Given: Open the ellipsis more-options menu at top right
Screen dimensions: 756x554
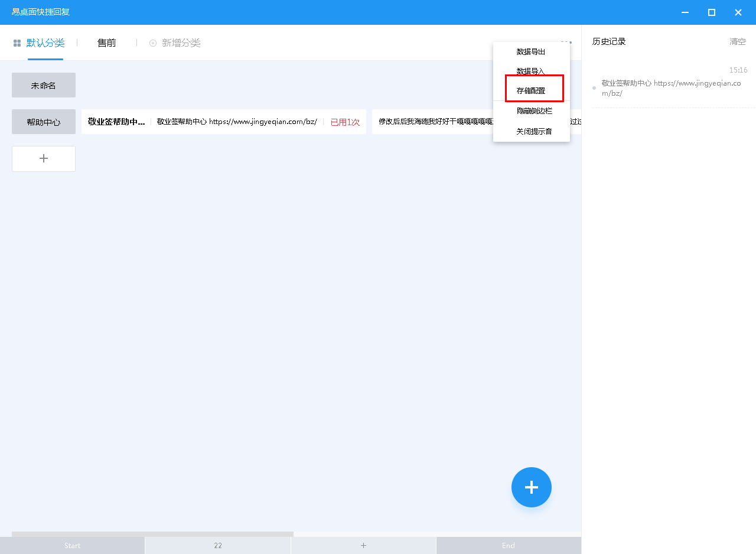Looking at the screenshot, I should click(x=565, y=41).
